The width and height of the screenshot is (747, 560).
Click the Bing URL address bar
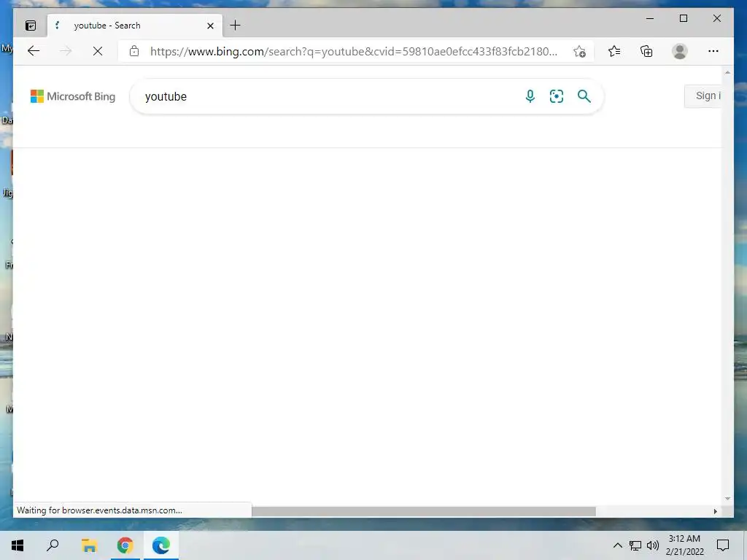[354, 52]
